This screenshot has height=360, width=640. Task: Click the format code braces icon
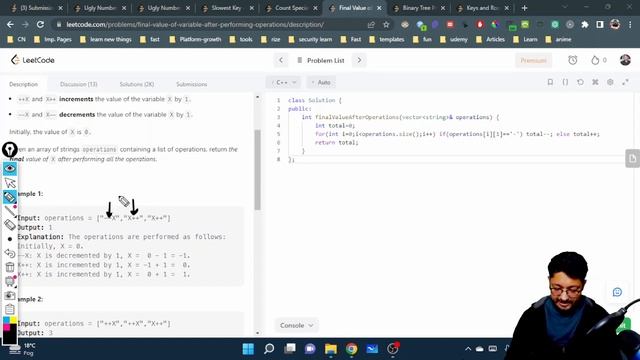(565, 82)
